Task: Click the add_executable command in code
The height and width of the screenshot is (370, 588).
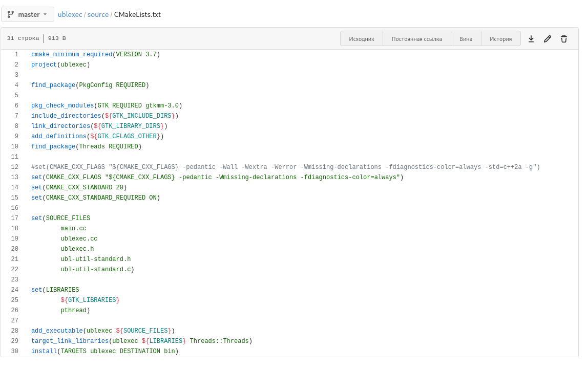Action: [x=57, y=331]
